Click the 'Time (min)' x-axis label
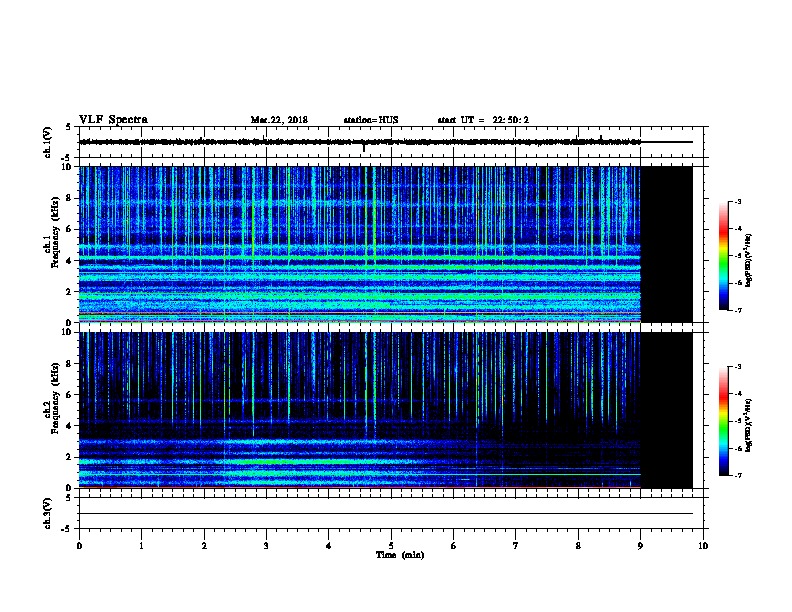Image resolution: width=792 pixels, height=612 pixels. click(400, 555)
